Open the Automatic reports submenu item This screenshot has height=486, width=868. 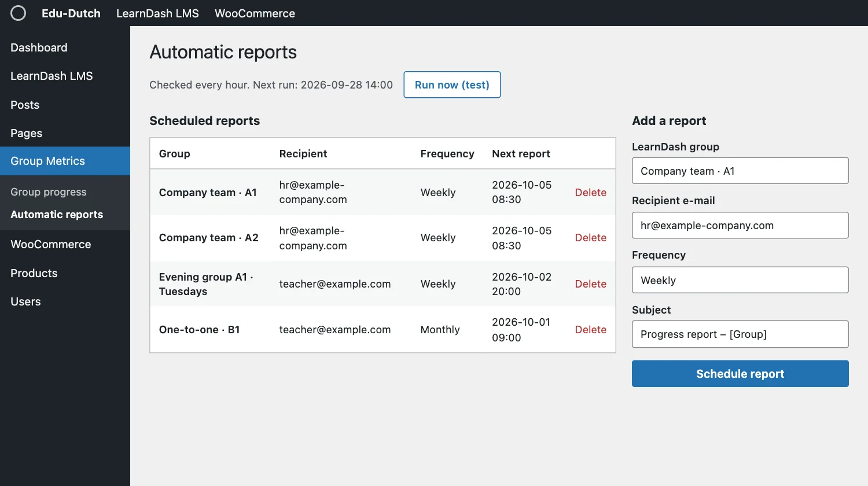[x=57, y=215]
